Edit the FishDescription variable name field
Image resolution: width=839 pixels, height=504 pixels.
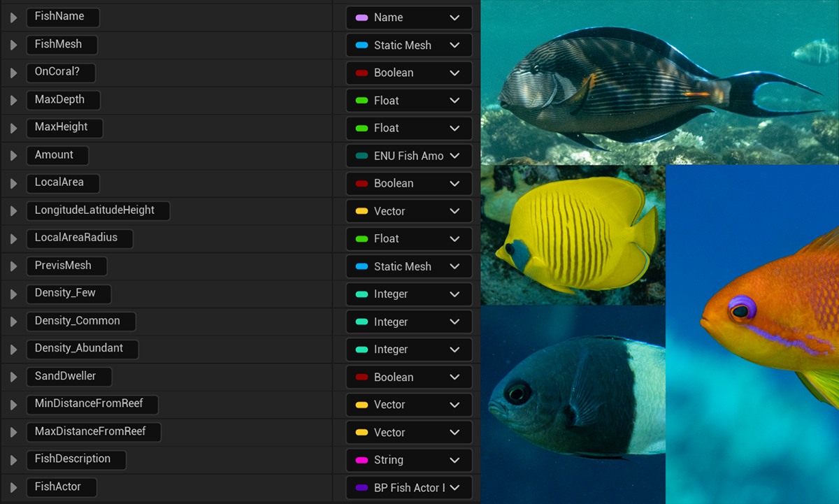click(76, 459)
